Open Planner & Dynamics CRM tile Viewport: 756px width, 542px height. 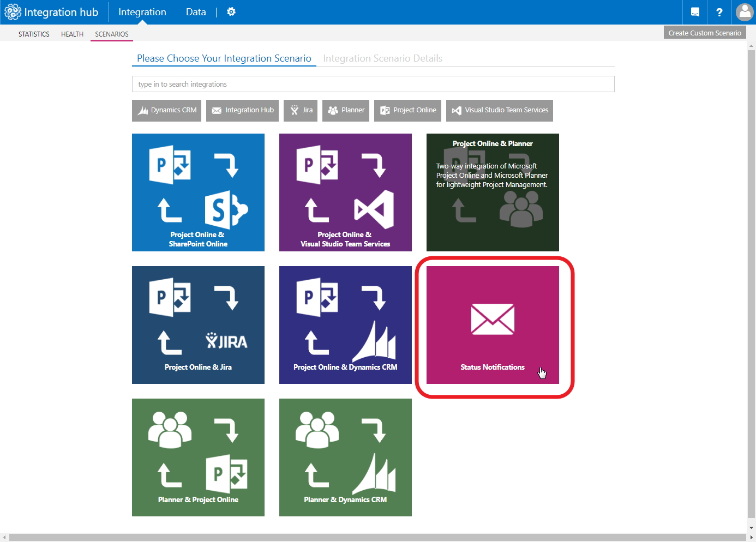pyautogui.click(x=345, y=457)
